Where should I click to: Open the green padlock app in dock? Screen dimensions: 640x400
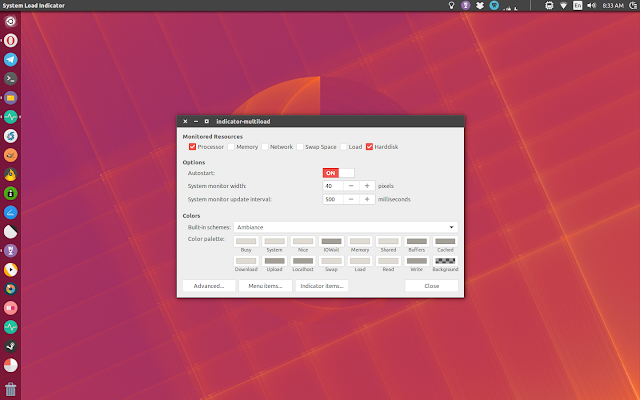pos(11,193)
